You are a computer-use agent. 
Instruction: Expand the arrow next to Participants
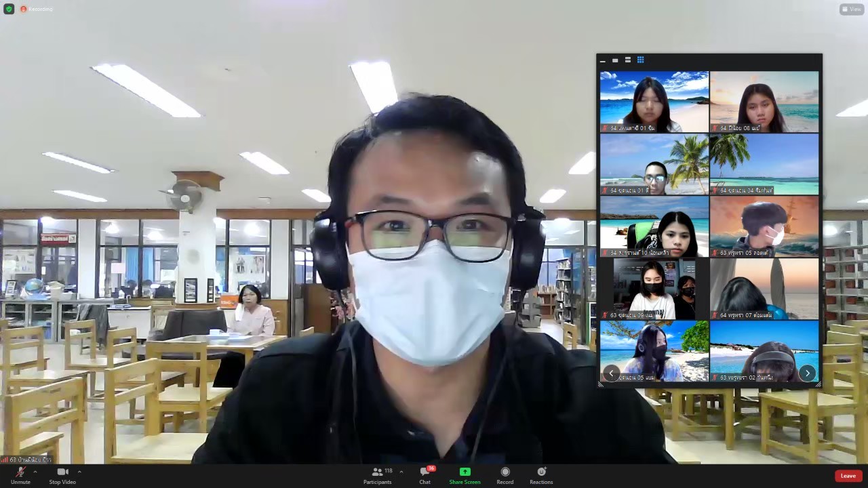pos(401,472)
